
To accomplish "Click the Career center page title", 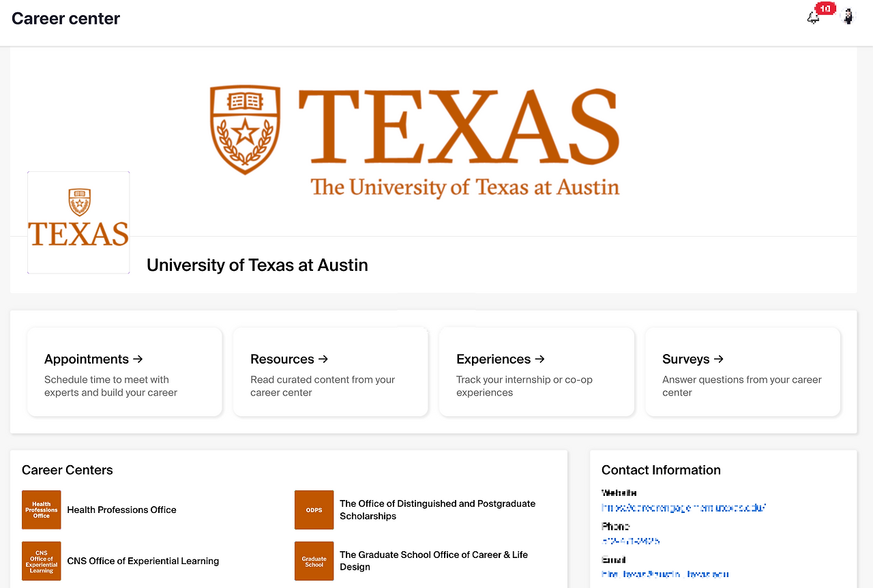I will pyautogui.click(x=65, y=18).
